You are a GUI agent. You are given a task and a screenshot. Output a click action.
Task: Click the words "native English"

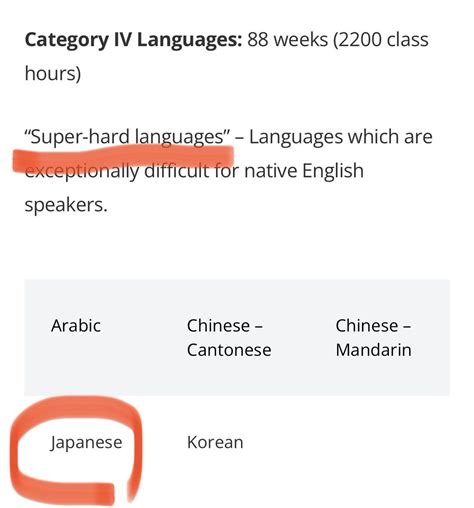click(304, 171)
